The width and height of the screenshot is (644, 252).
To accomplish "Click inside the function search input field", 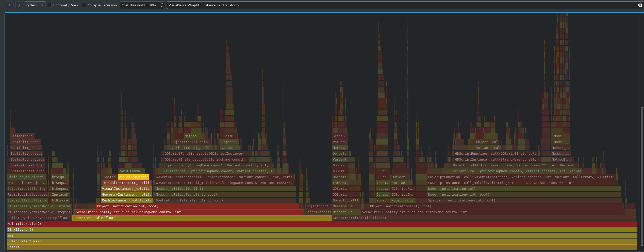I will [305, 5].
